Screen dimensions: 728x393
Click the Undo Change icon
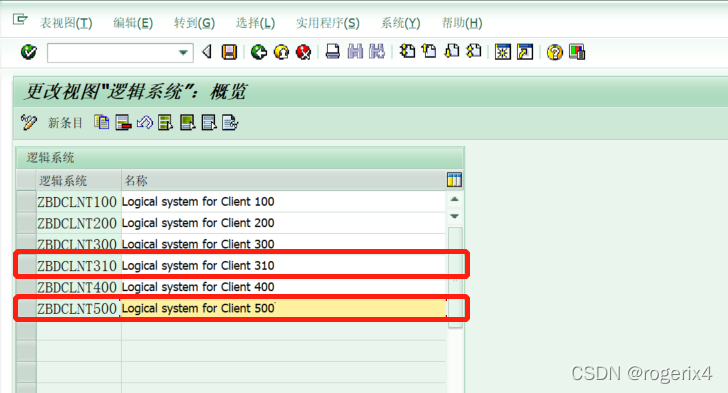pyautogui.click(x=144, y=123)
